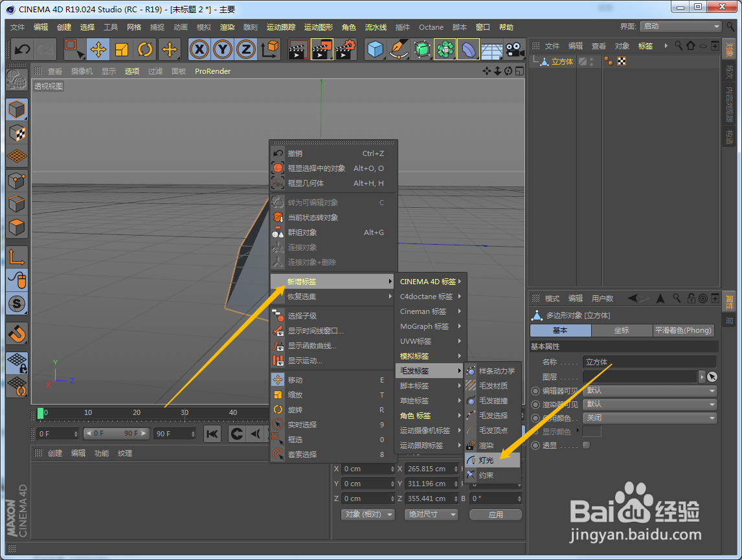Screen dimensions: 742x560
Task: Toggle Enable Snap magnet icon
Action: [17, 333]
